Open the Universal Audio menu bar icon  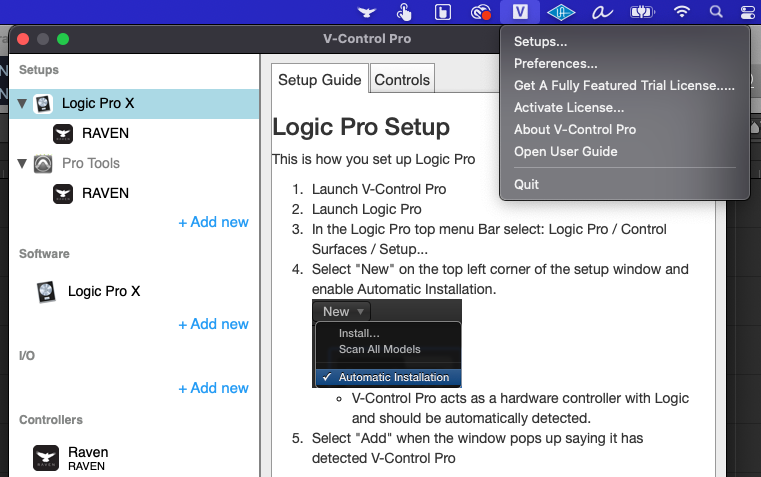coord(561,12)
